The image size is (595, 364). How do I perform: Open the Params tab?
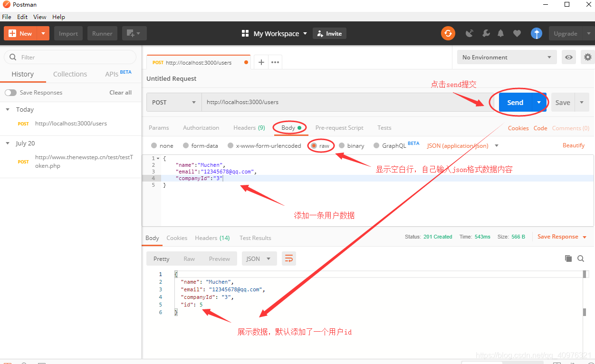(159, 128)
